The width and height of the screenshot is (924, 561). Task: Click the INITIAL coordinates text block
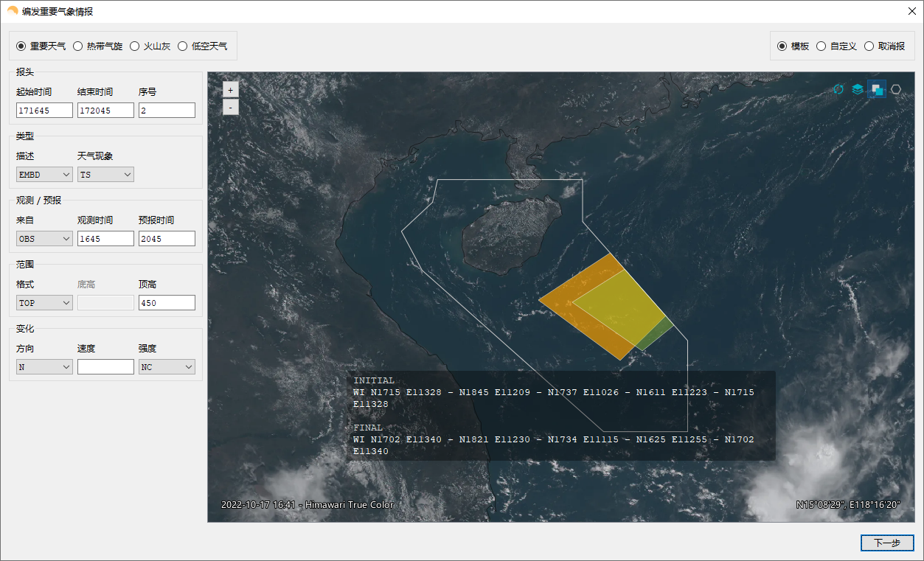pos(554,393)
